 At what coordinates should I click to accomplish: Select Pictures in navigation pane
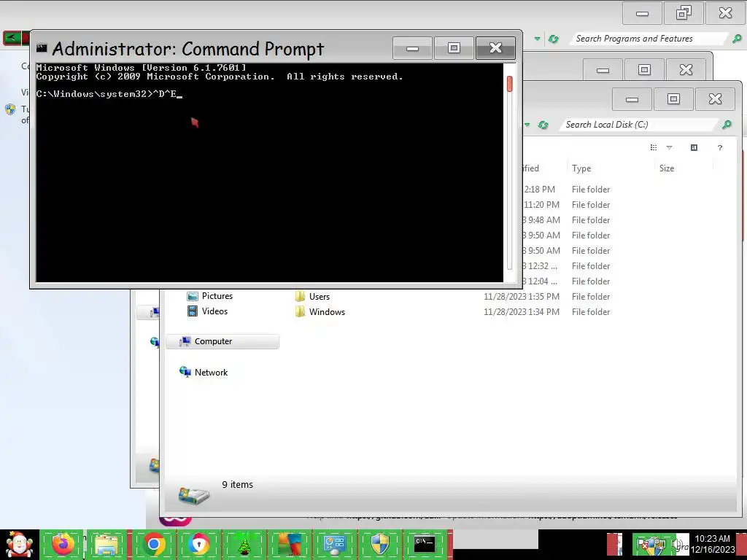click(209, 296)
